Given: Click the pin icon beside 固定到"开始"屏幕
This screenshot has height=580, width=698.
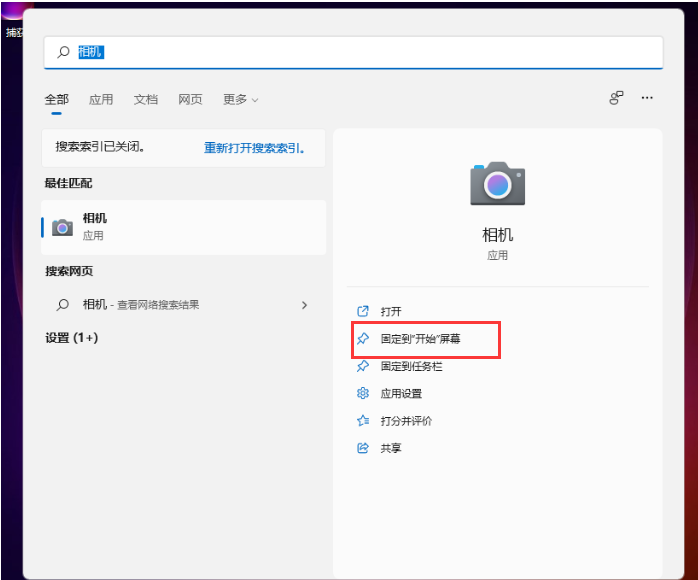Looking at the screenshot, I should tap(363, 339).
